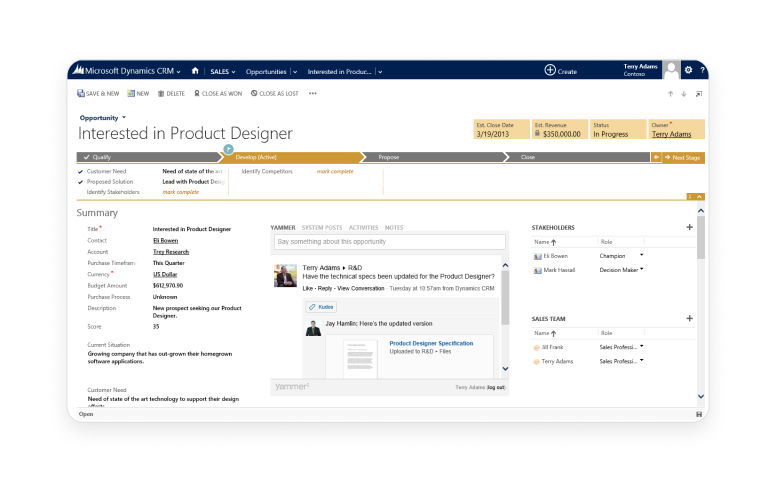Screen dimensions: 776x482
Task: Open the settings gear icon
Action: click(x=688, y=70)
